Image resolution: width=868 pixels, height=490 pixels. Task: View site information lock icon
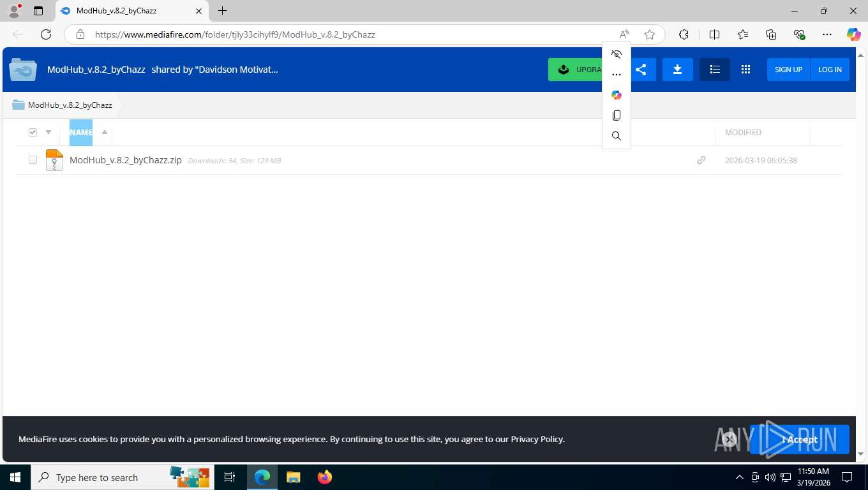coord(80,34)
